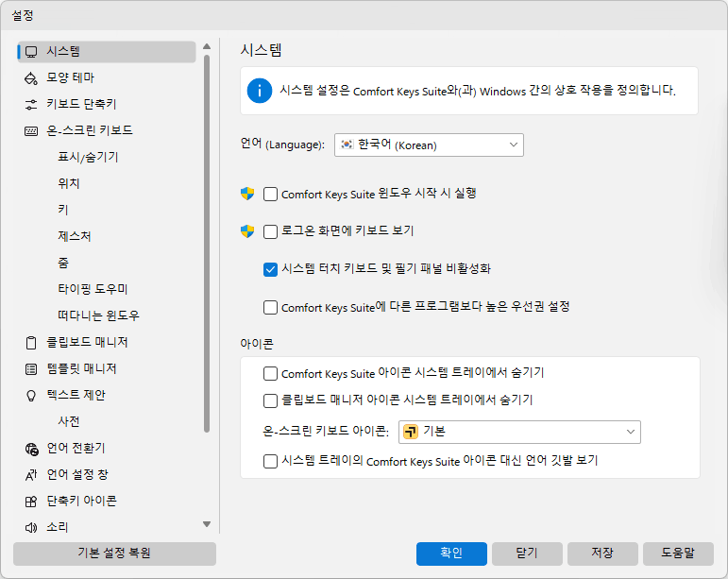Click the sidebar vertical scrollbar thumb

(207, 244)
